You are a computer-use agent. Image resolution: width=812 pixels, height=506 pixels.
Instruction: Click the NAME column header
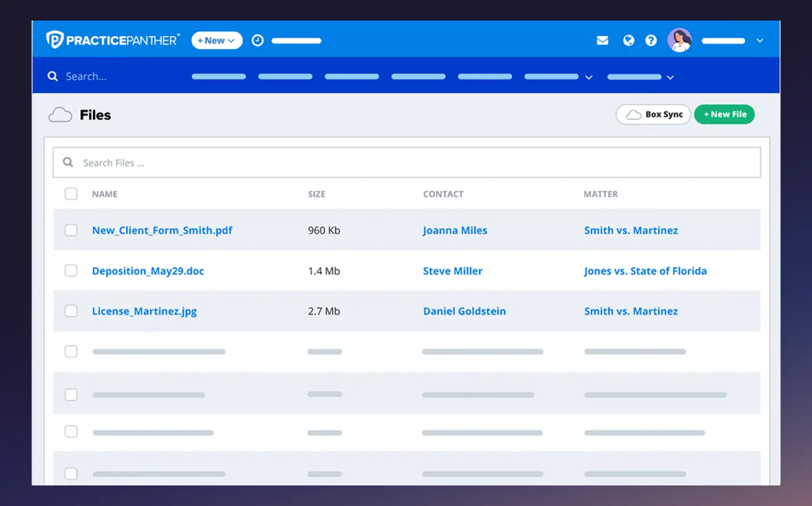(104, 194)
